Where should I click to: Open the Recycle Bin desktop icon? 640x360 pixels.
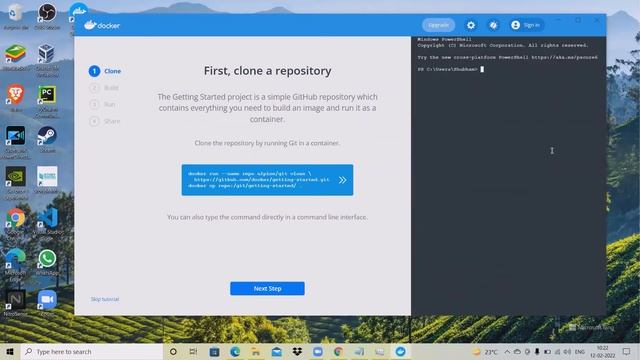[x=16, y=17]
